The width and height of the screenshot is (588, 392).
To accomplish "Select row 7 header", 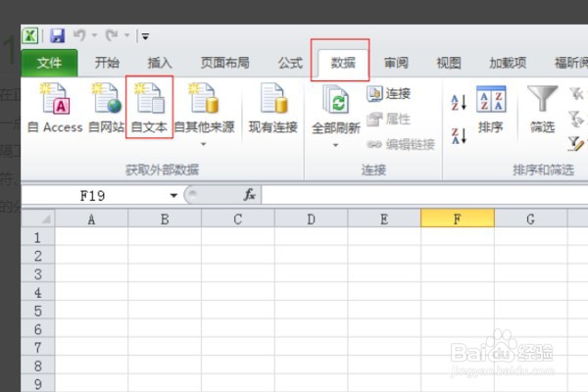I will (38, 347).
